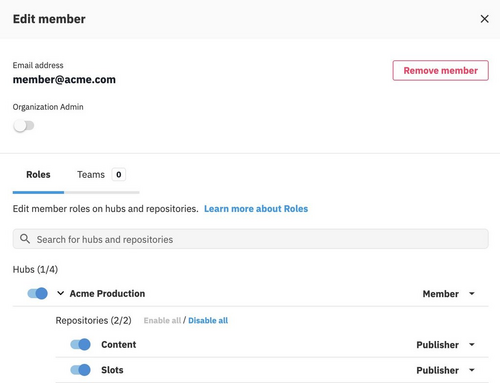Image resolution: width=500 pixels, height=383 pixels.
Task: Open the Member role dropdown for Acme Production
Action: (449, 294)
